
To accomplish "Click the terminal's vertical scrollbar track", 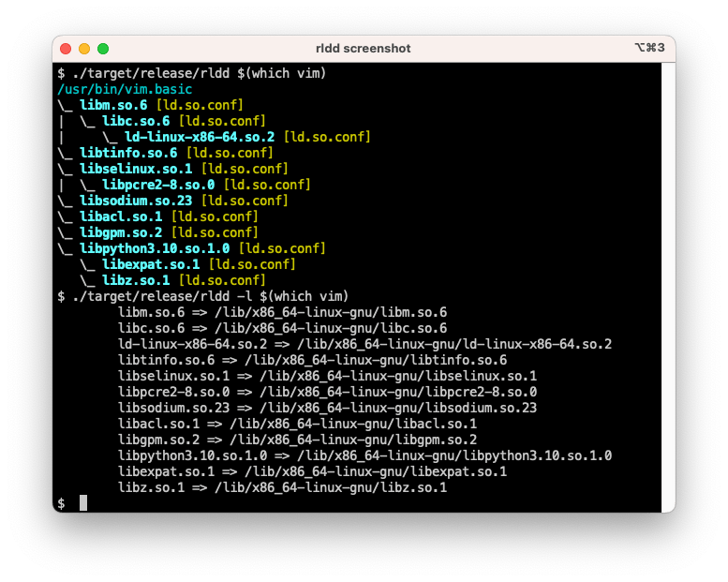I will 668,287.
